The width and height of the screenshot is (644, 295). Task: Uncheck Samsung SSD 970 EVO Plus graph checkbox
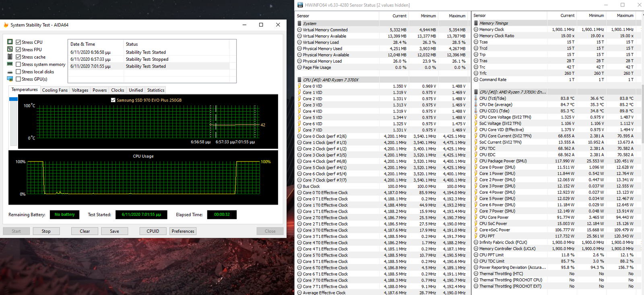tap(113, 100)
